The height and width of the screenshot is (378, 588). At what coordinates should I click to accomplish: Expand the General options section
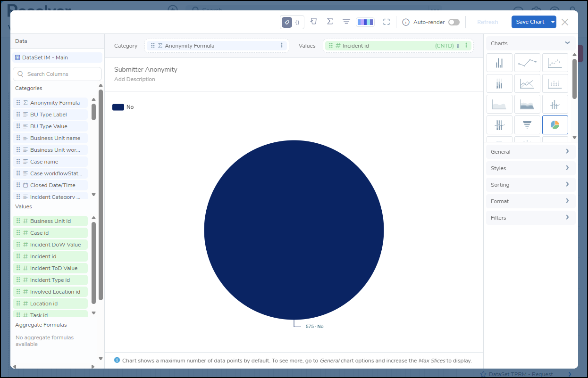point(530,152)
